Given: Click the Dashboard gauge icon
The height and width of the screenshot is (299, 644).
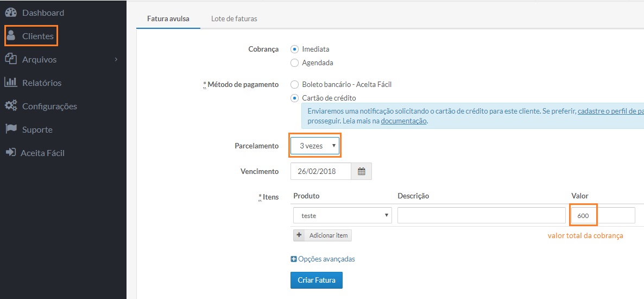Looking at the screenshot, I should pyautogui.click(x=11, y=13).
